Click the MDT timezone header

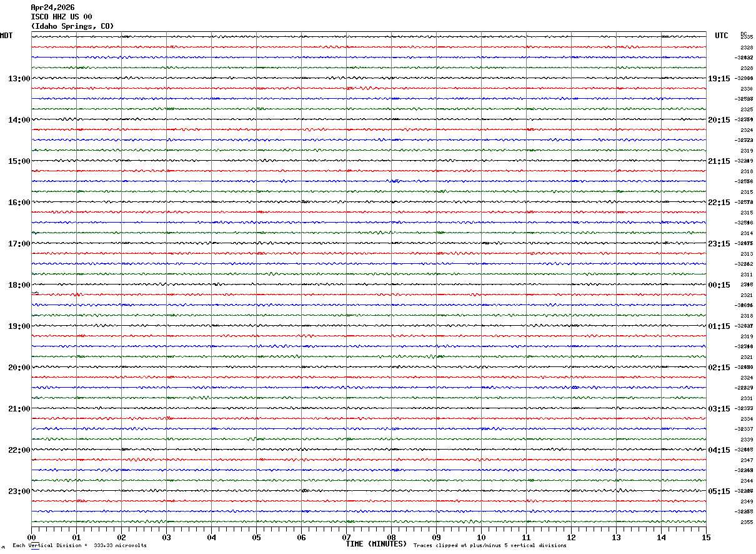(x=6, y=36)
